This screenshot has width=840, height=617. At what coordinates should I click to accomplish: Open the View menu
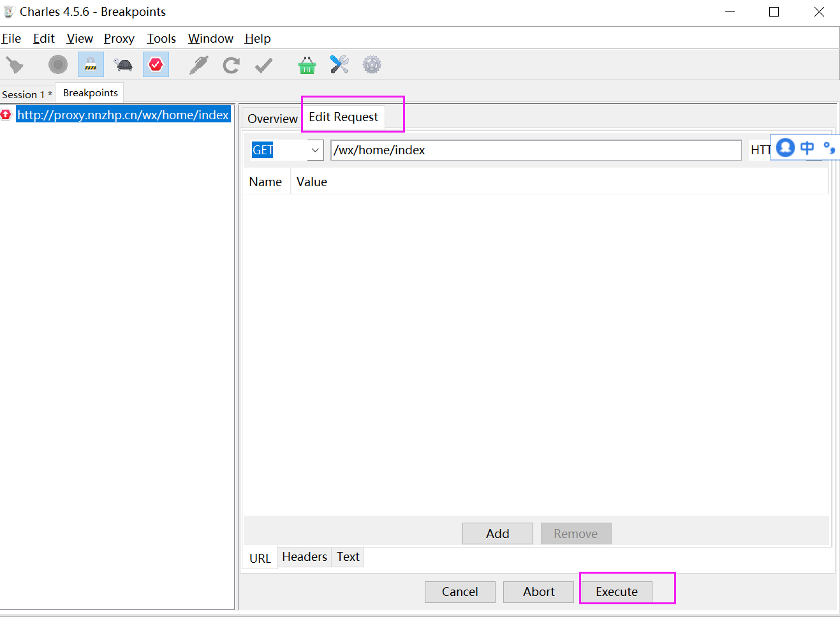80,38
